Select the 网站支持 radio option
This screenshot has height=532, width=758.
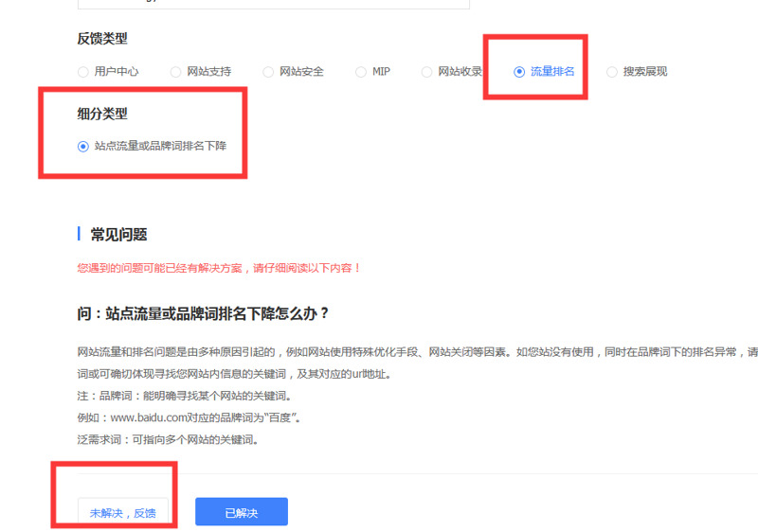pos(175,72)
